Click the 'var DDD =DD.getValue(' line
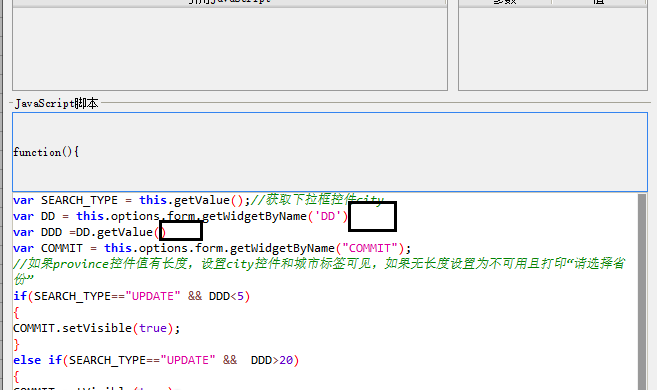The image size is (657, 390). pos(90,232)
